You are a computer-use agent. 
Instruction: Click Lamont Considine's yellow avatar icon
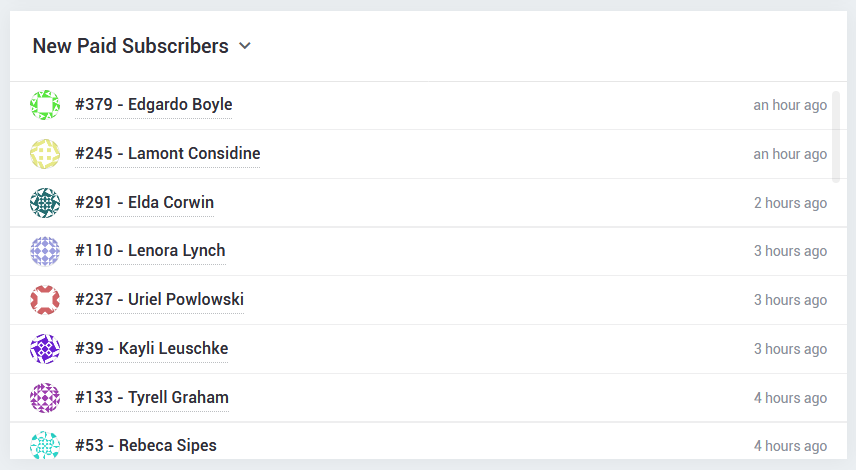[45, 154]
